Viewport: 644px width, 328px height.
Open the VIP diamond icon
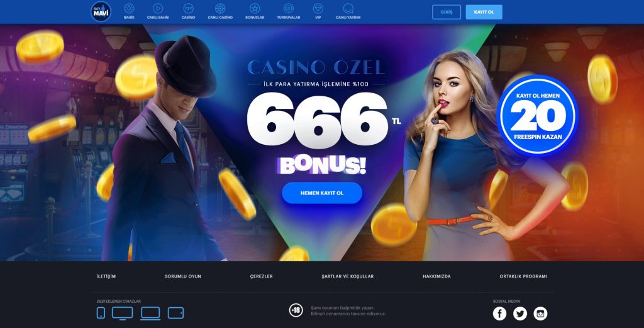tap(318, 9)
